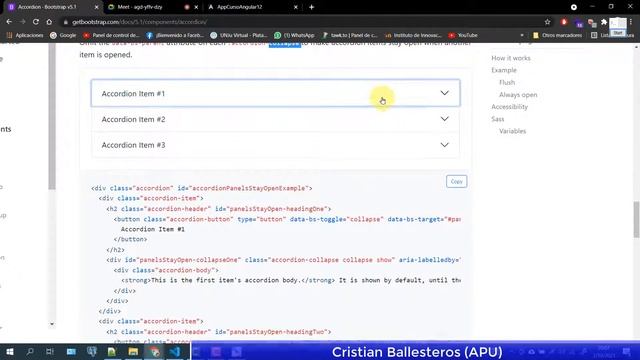Open the Aplicaciones bookmarks shortcut
The width and height of the screenshot is (640, 360).
(25, 36)
